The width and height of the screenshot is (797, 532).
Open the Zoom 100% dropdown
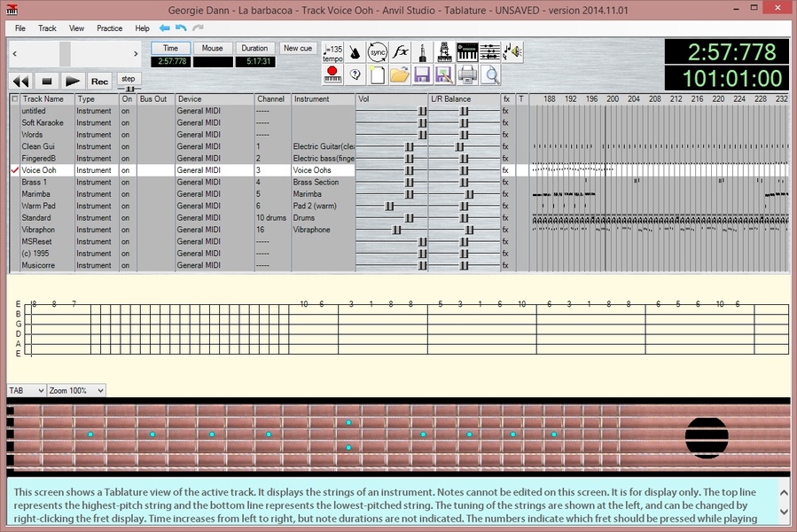pos(76,390)
